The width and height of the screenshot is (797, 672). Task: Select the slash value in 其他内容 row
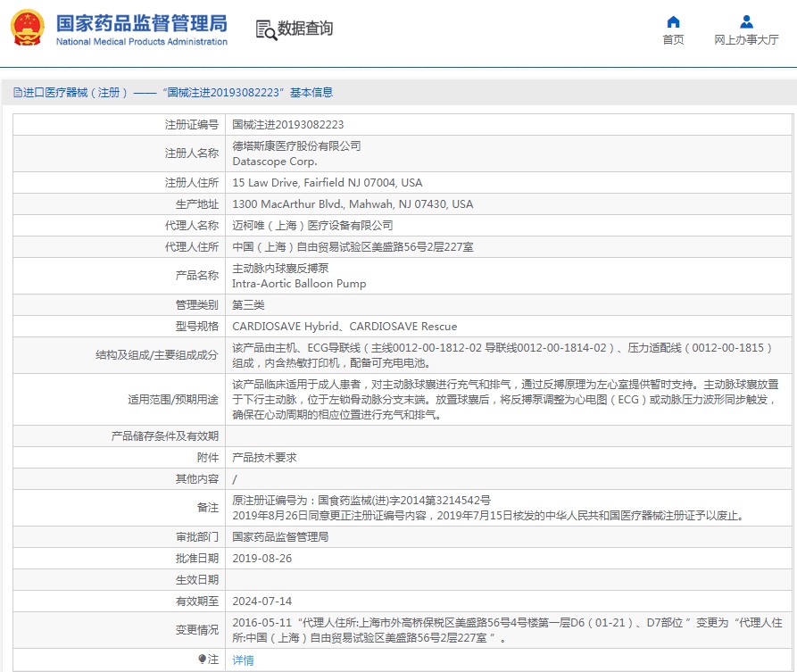pos(235,479)
